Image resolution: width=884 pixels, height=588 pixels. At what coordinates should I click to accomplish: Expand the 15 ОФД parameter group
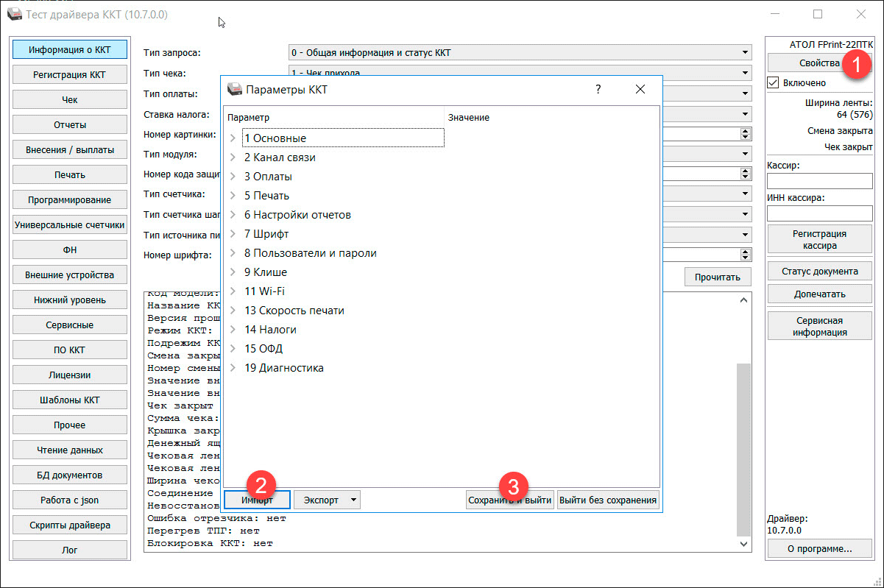point(233,349)
